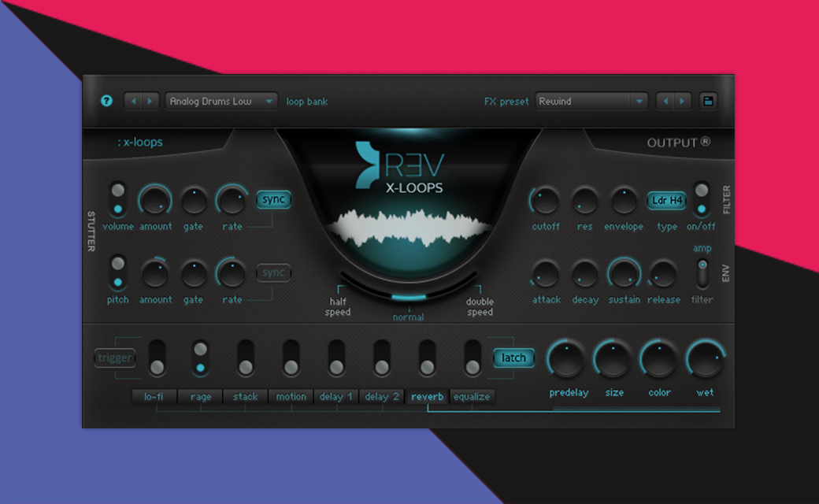Click the latch button
819x504 pixels.
(513, 358)
